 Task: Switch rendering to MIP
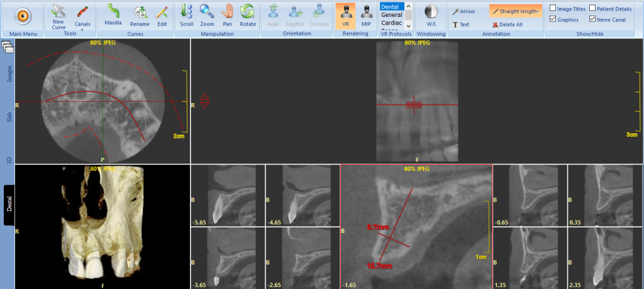tap(366, 16)
